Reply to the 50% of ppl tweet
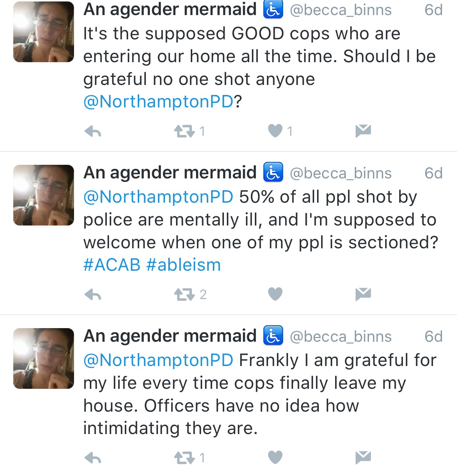The height and width of the screenshot is (476, 457). [93, 295]
